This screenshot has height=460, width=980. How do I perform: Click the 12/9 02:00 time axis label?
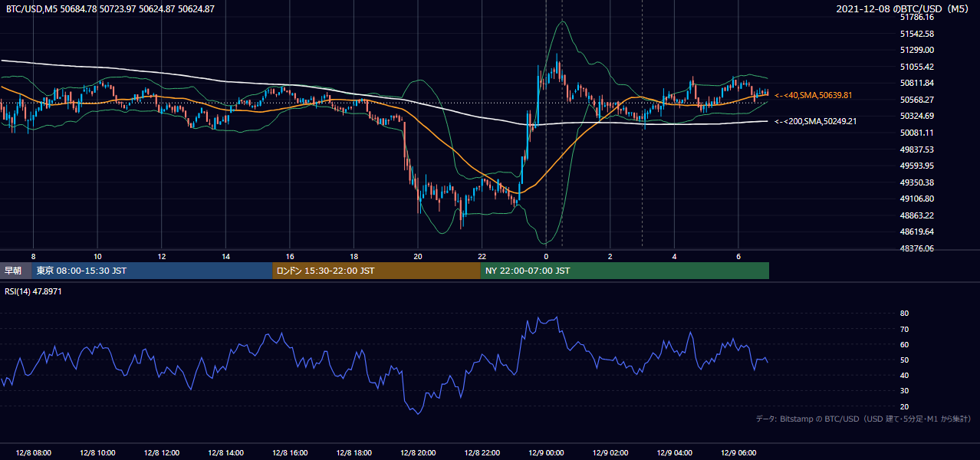pos(610,452)
